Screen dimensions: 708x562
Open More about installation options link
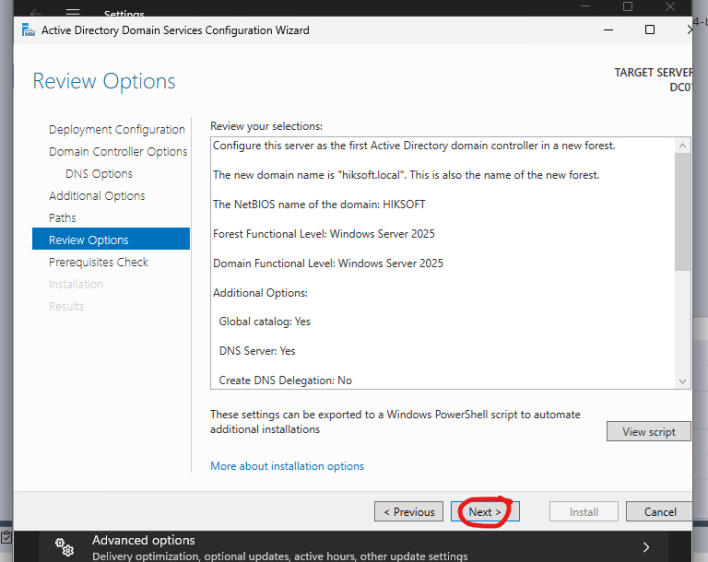(x=287, y=466)
